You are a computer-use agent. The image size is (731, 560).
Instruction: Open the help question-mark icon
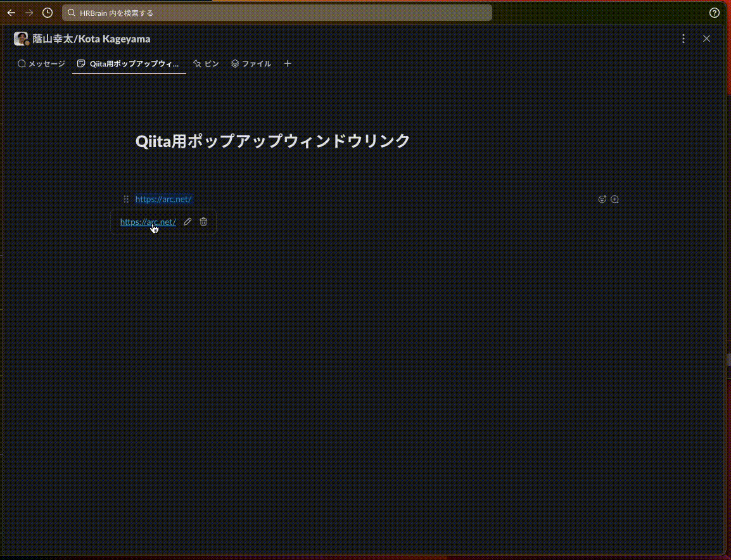715,13
